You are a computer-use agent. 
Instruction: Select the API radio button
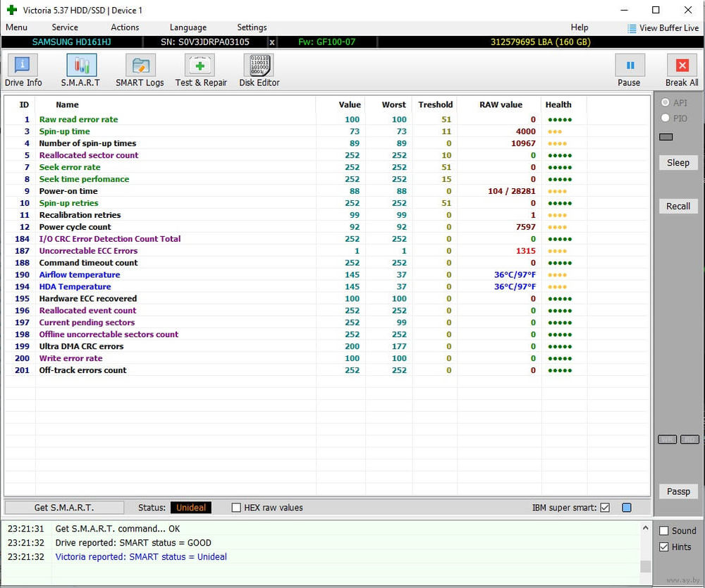(x=665, y=102)
